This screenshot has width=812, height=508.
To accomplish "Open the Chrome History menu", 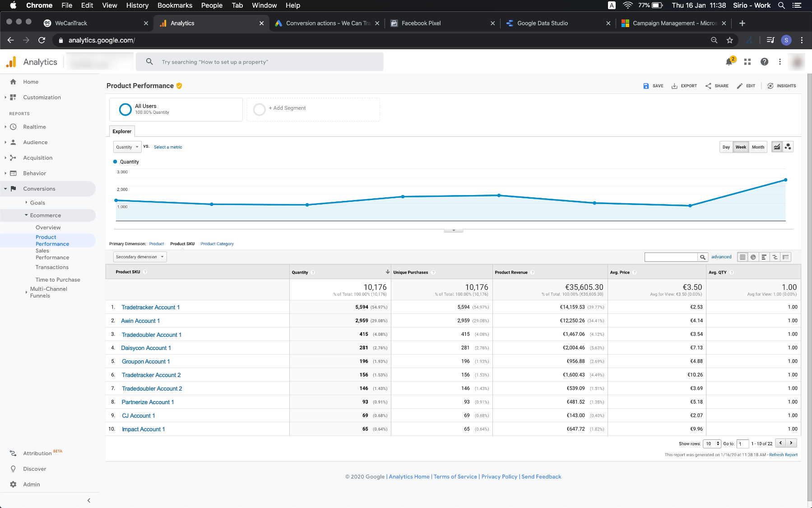I will pyautogui.click(x=137, y=5).
